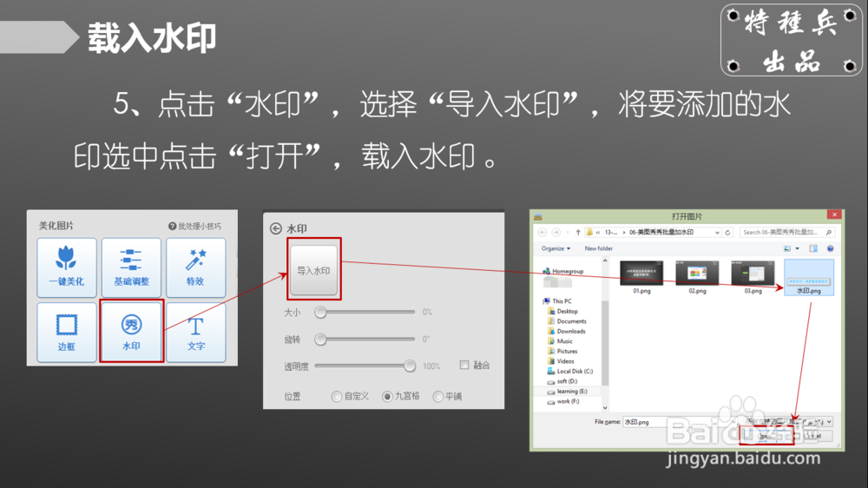Select the 九宫格 position radio button
The image size is (868, 488).
[x=387, y=397]
